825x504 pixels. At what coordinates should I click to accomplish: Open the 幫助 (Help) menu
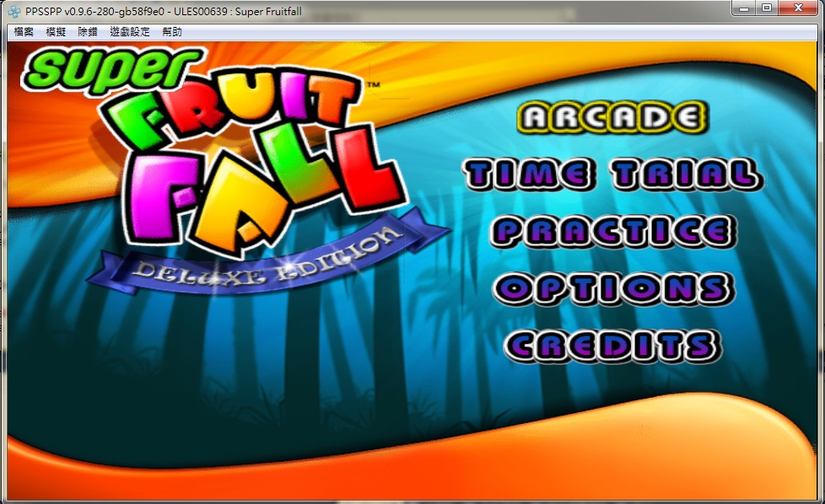coord(171,32)
